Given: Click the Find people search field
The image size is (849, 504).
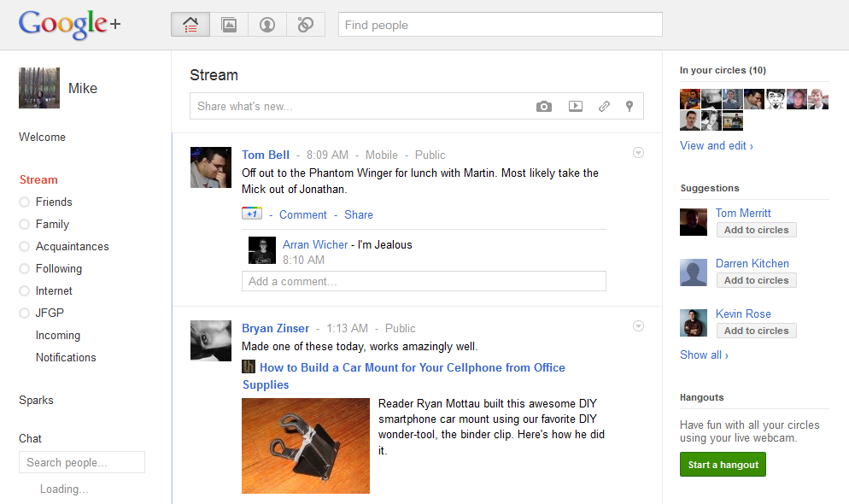Looking at the screenshot, I should click(x=501, y=25).
